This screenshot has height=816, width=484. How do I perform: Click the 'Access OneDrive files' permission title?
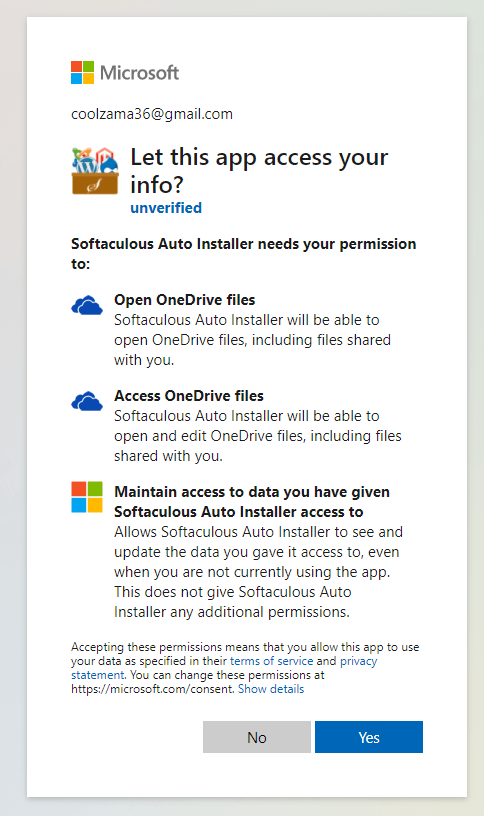click(189, 396)
